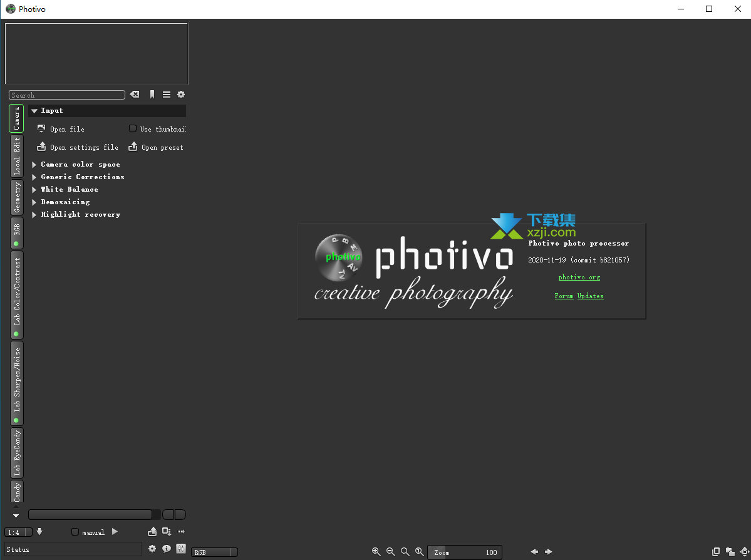Image resolution: width=751 pixels, height=560 pixels.
Task: Open the list view icon beside search
Action: (166, 95)
